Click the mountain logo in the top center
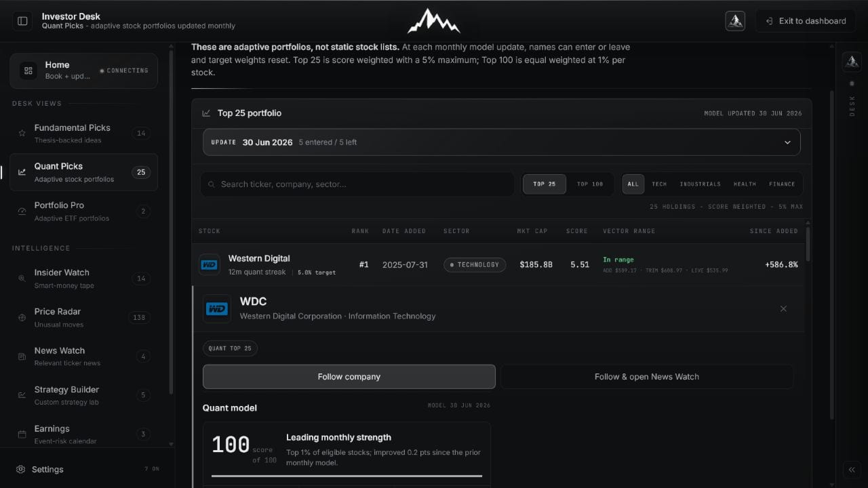Image resolution: width=868 pixels, height=488 pixels. coord(434,21)
